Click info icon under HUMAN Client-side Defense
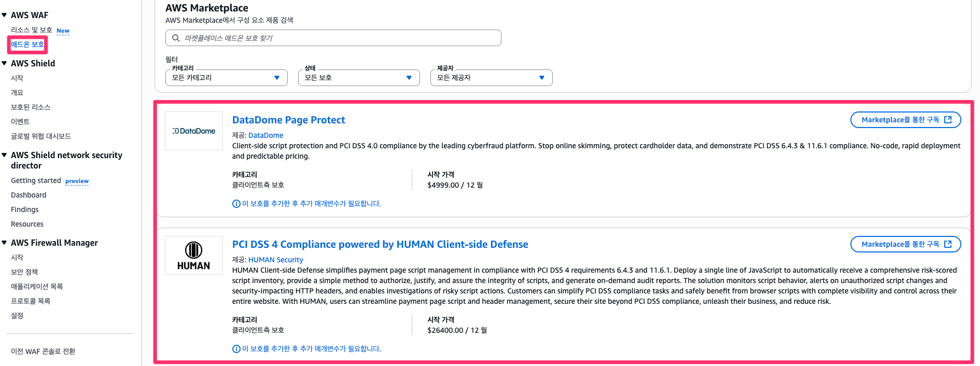 point(236,349)
